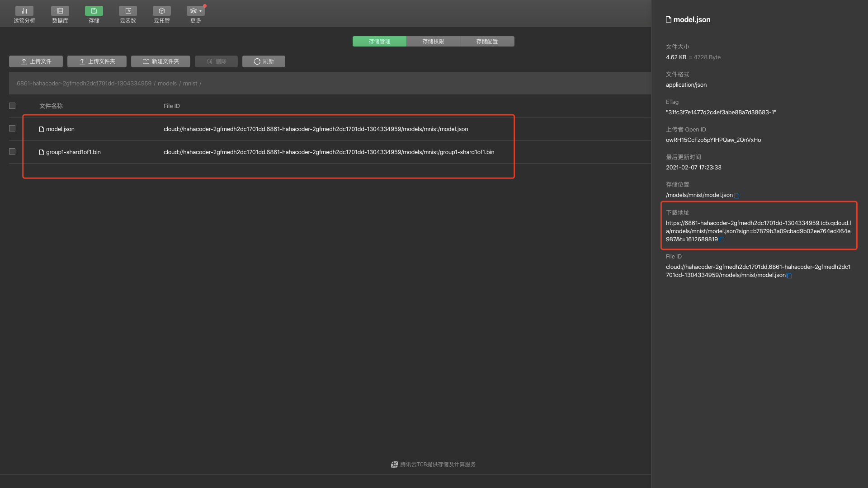Click the 文件名称 column header
This screenshot has height=488, width=868.
pyautogui.click(x=51, y=106)
